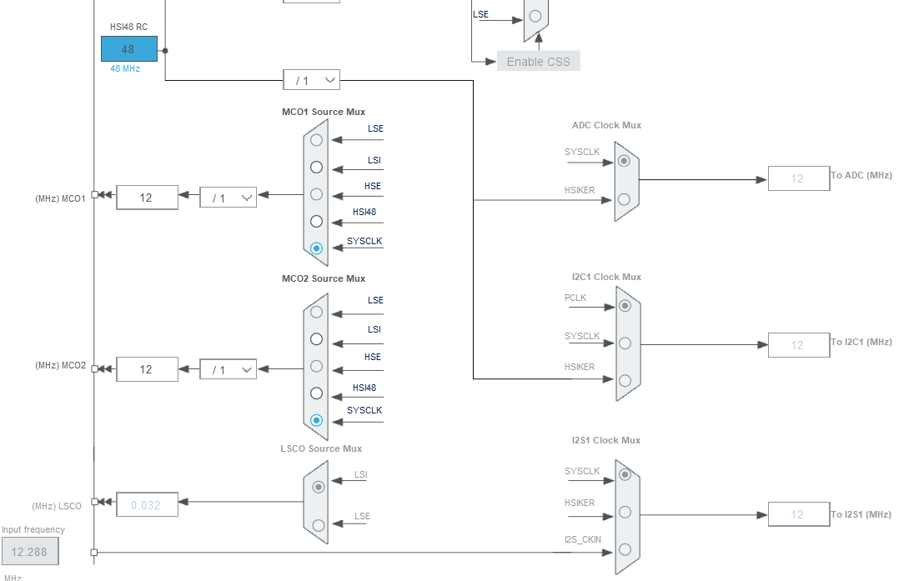This screenshot has height=581, width=924.
Task: Click the (MHz) LSCO label
Action: tap(57, 506)
